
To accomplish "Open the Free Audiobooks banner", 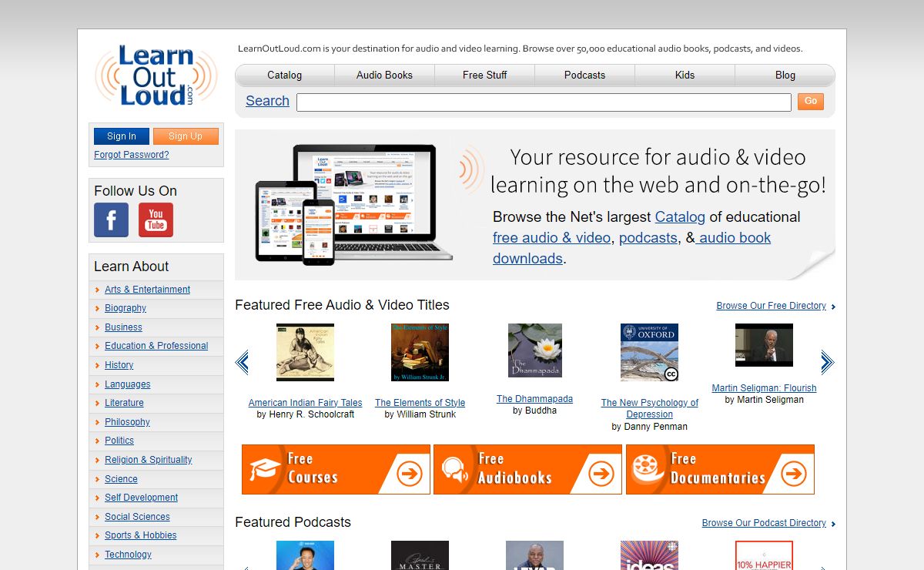I will [527, 469].
